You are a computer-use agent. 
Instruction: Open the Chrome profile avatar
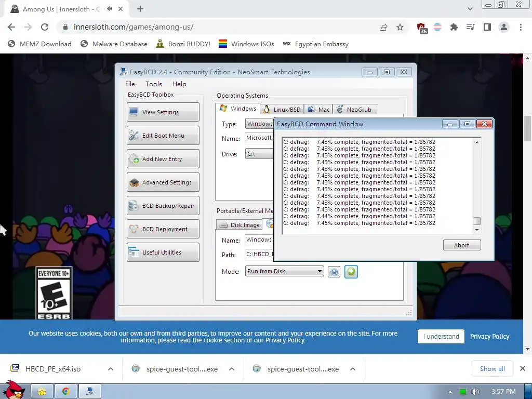(504, 27)
